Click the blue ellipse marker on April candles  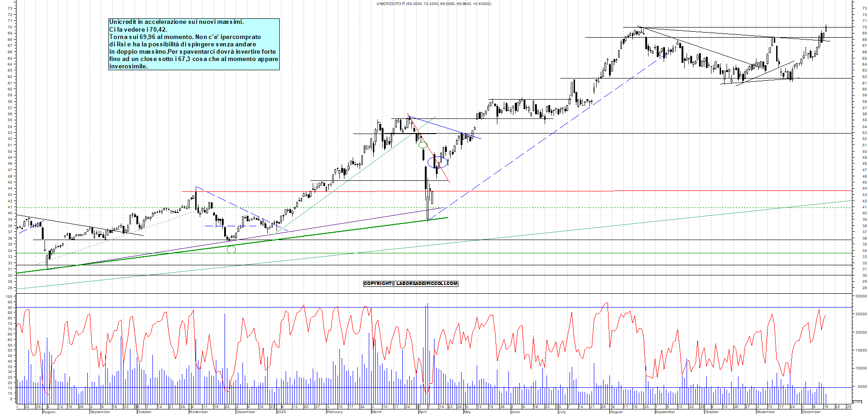tap(438, 162)
